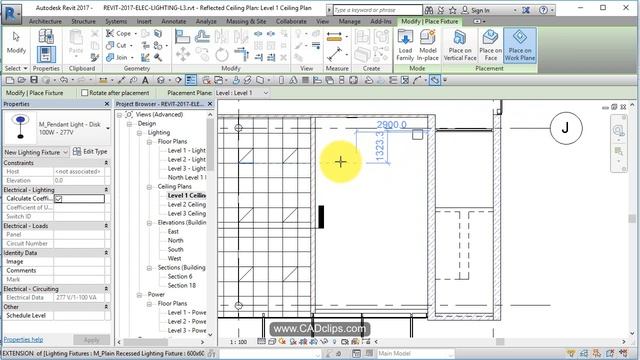
Task: Click the Aligned Dimension measure icon
Action: point(334,37)
